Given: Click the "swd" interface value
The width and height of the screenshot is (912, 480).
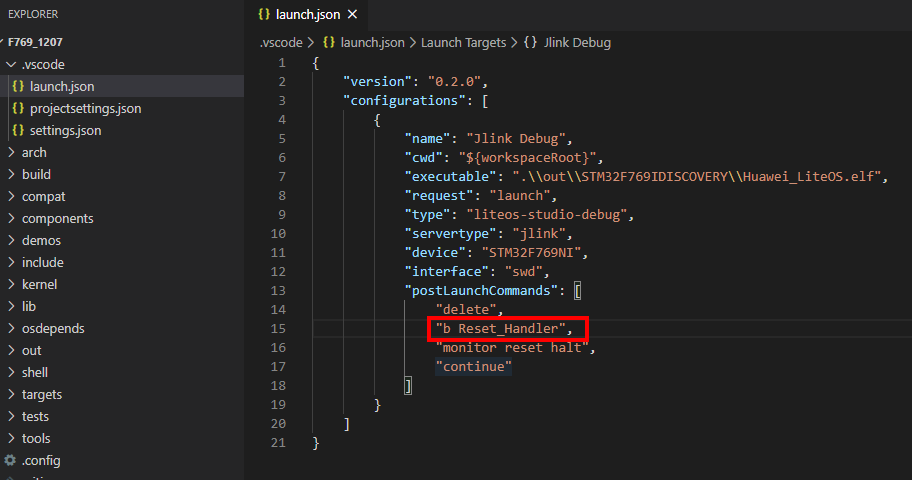Looking at the screenshot, I should click(x=523, y=272).
